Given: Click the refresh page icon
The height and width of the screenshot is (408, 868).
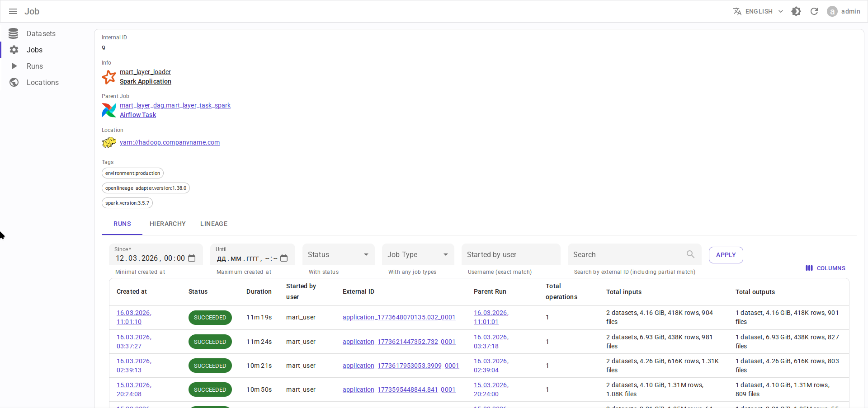Looking at the screenshot, I should [x=814, y=11].
